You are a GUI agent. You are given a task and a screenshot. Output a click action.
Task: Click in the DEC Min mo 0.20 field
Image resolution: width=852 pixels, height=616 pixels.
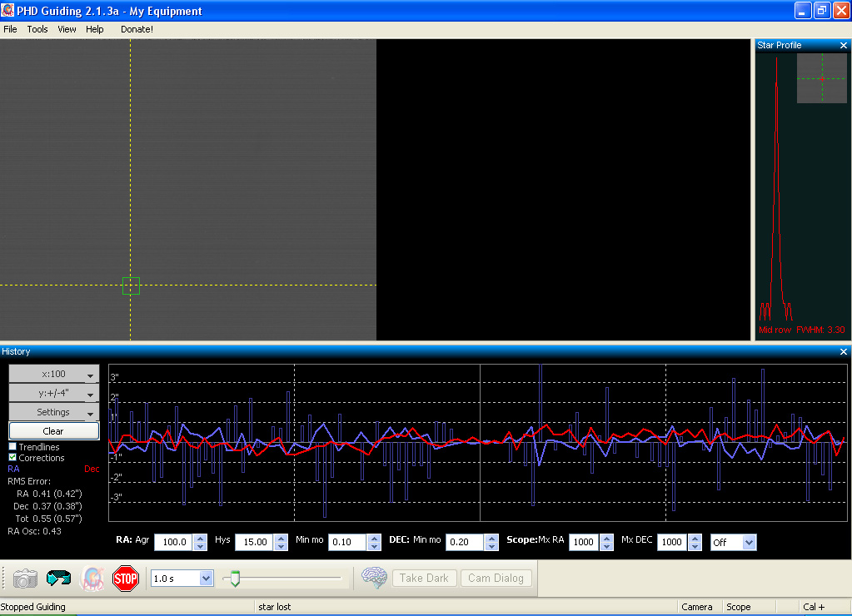[x=466, y=542]
